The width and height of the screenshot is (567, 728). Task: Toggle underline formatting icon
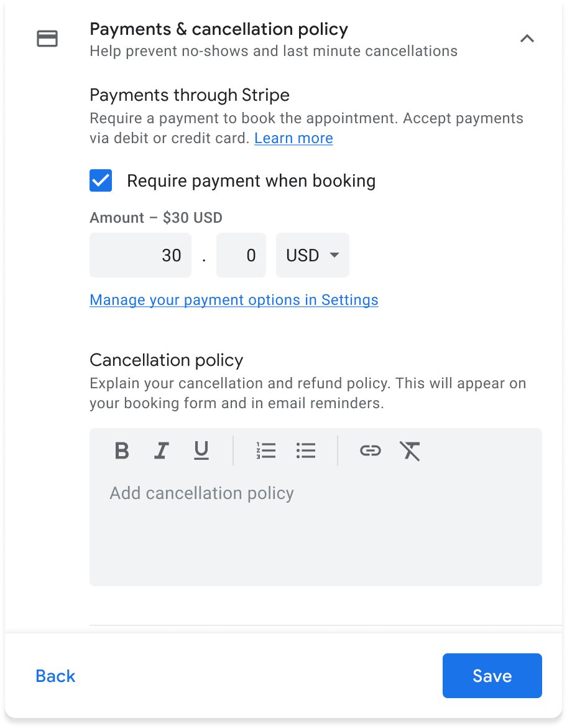pos(201,450)
